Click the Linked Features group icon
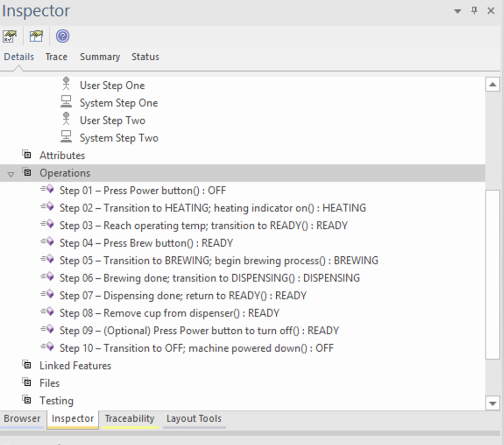The image size is (504, 445). [x=27, y=365]
